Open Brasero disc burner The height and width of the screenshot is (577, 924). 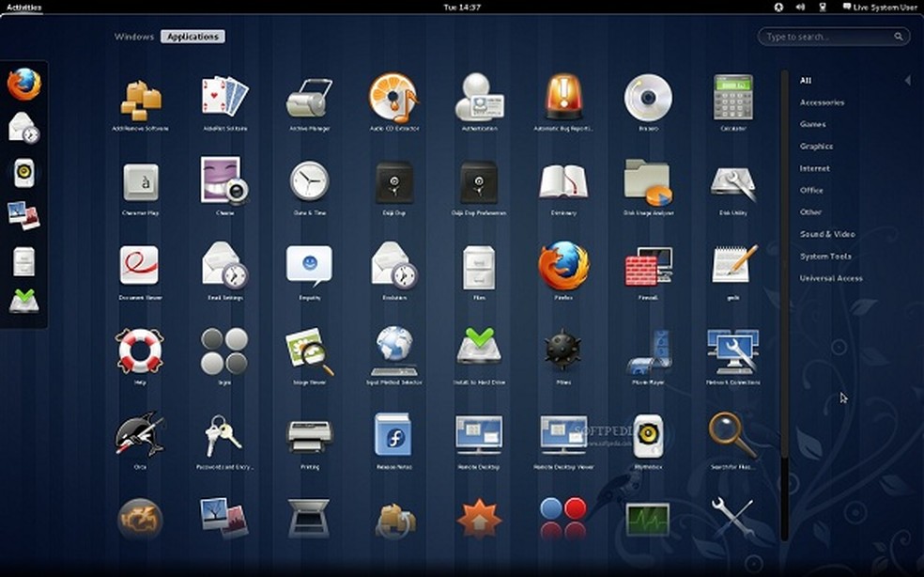648,98
